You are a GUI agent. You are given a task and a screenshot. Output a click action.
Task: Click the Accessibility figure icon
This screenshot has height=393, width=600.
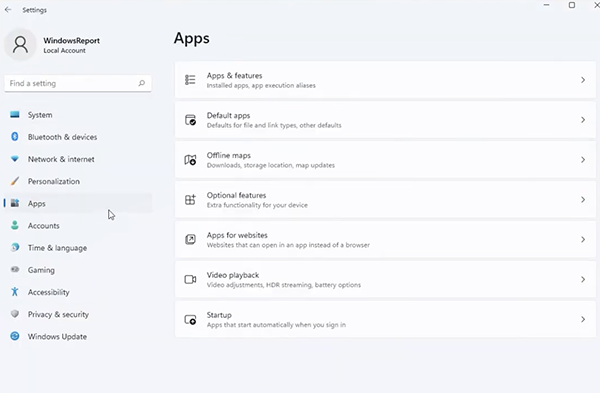click(x=15, y=292)
